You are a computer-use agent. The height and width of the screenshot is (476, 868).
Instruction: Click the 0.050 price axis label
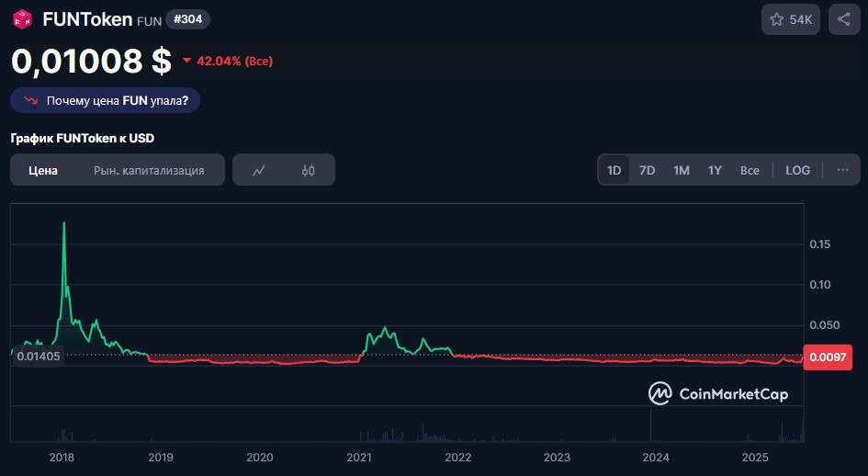(824, 325)
